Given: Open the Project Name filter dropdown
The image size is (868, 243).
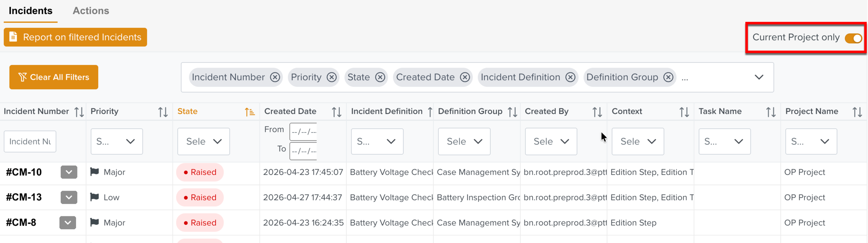Looking at the screenshot, I should (x=811, y=141).
